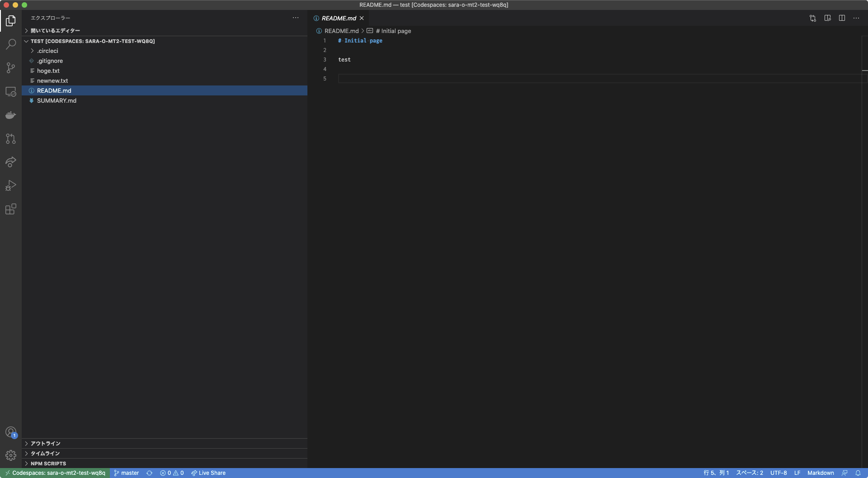
Task: Open the Remote Explorer view
Action: tap(11, 91)
